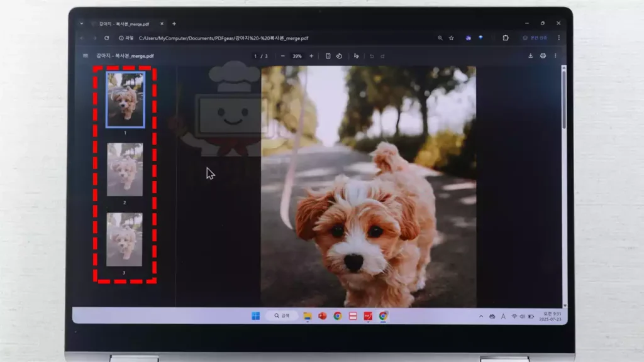The width and height of the screenshot is (644, 362).
Task: Open the annotation draw tool
Action: click(357, 56)
